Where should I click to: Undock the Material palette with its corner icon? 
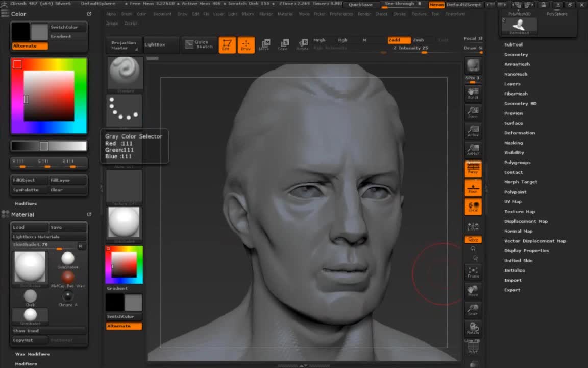click(89, 215)
